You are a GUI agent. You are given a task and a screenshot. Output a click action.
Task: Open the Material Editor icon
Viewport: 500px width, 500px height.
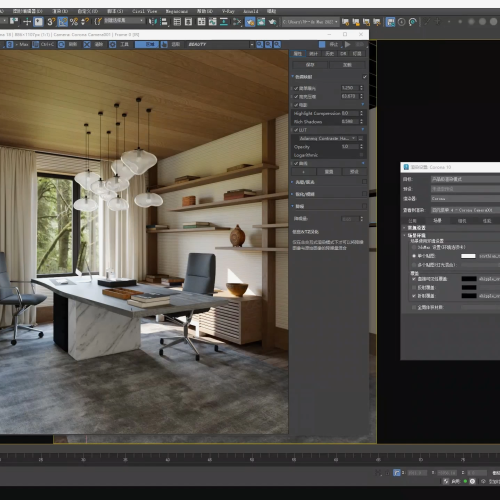pos(237,22)
